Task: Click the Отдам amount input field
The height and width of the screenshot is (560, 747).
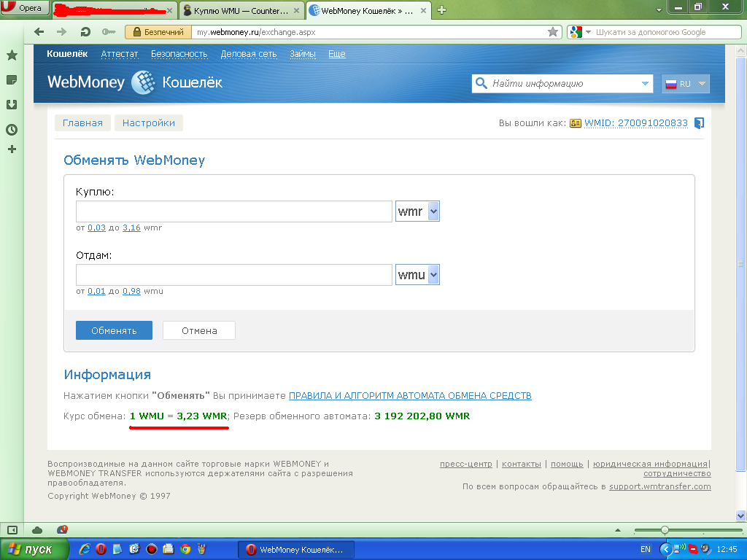Action: (x=234, y=275)
